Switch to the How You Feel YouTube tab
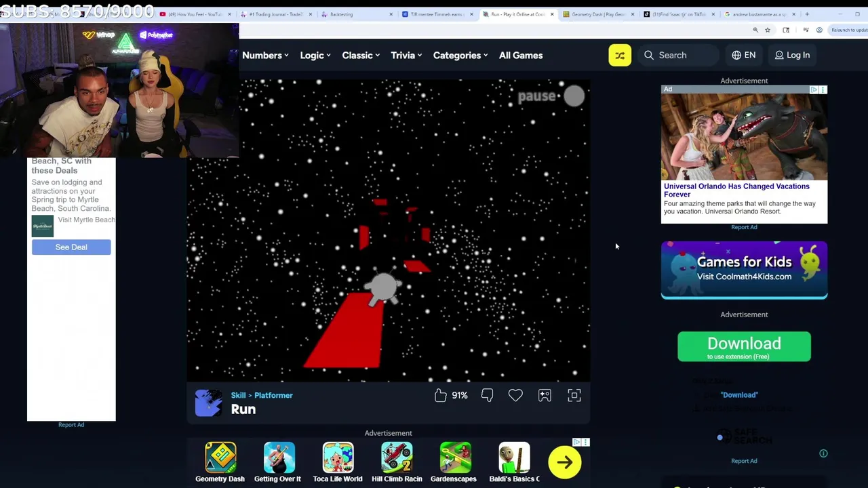The image size is (868, 488). (x=195, y=14)
